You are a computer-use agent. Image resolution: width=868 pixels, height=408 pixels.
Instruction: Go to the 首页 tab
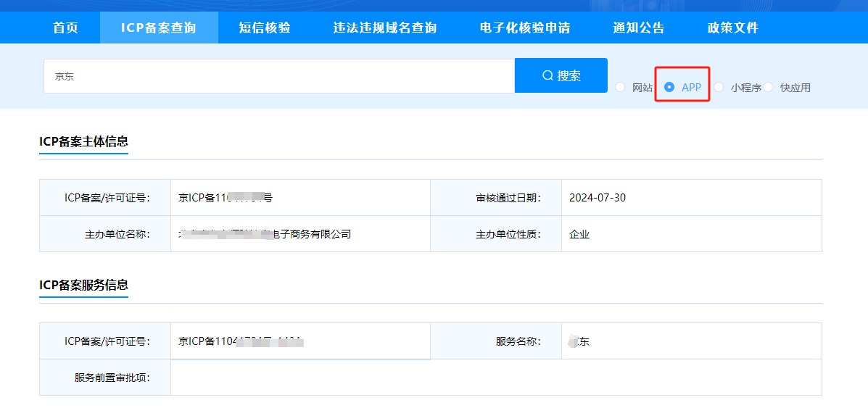(x=65, y=28)
